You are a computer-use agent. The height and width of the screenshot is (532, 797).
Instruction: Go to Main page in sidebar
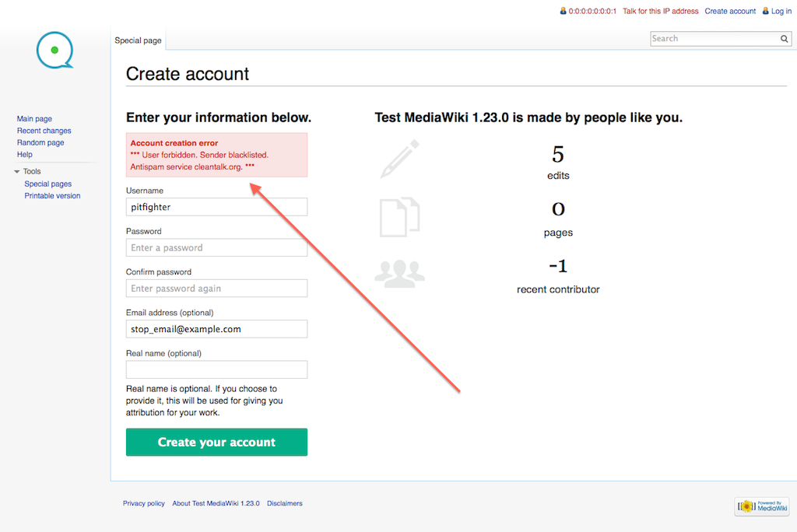click(x=34, y=119)
